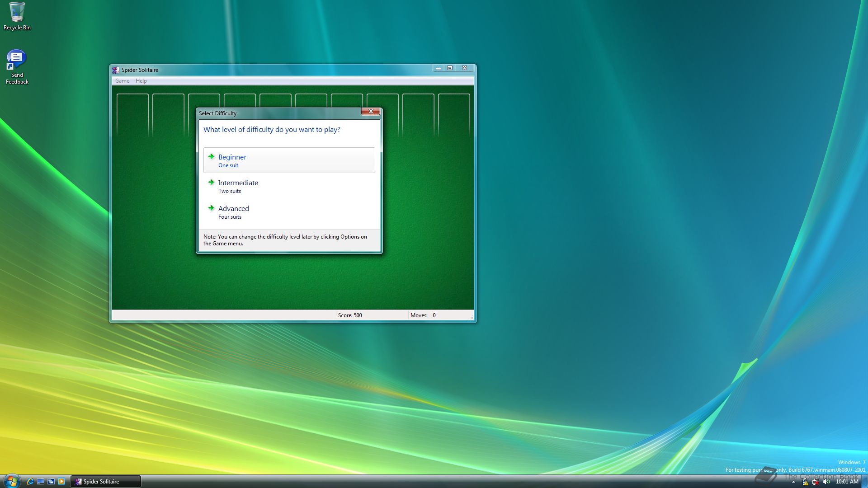Expand hidden system tray icons arrow
The width and height of the screenshot is (868, 488).
tap(793, 482)
